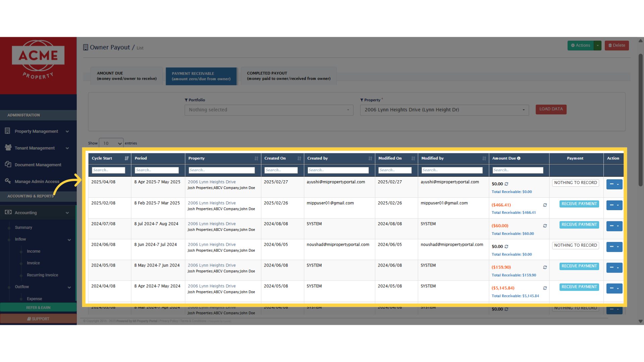The image size is (644, 362).
Task: Receive payment for the ($466.41) row
Action: click(579, 204)
